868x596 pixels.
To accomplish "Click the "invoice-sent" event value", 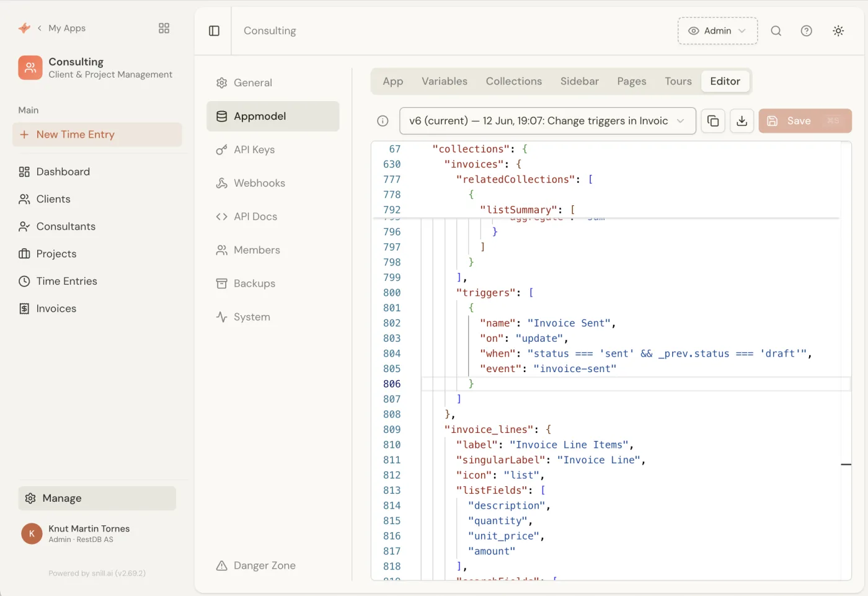I will tap(575, 369).
